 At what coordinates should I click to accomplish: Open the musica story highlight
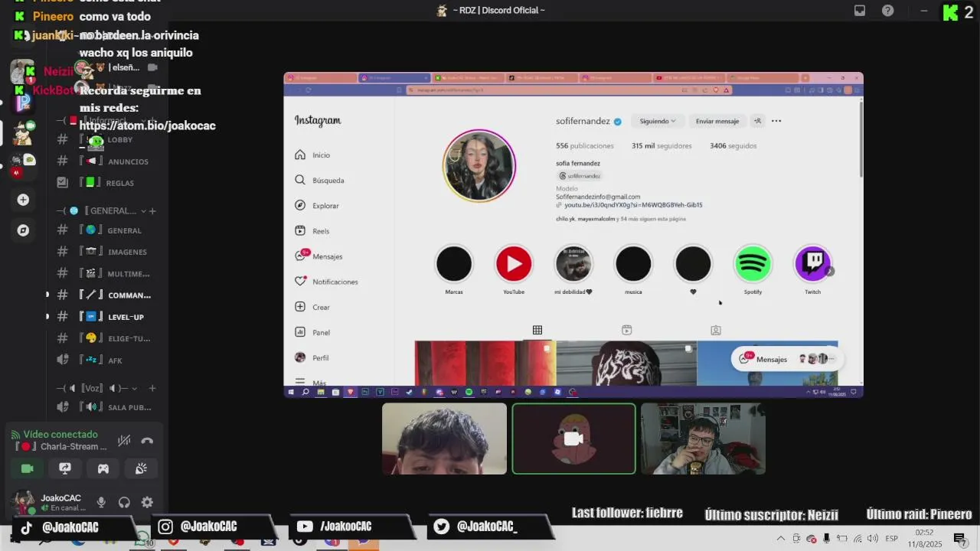point(633,264)
